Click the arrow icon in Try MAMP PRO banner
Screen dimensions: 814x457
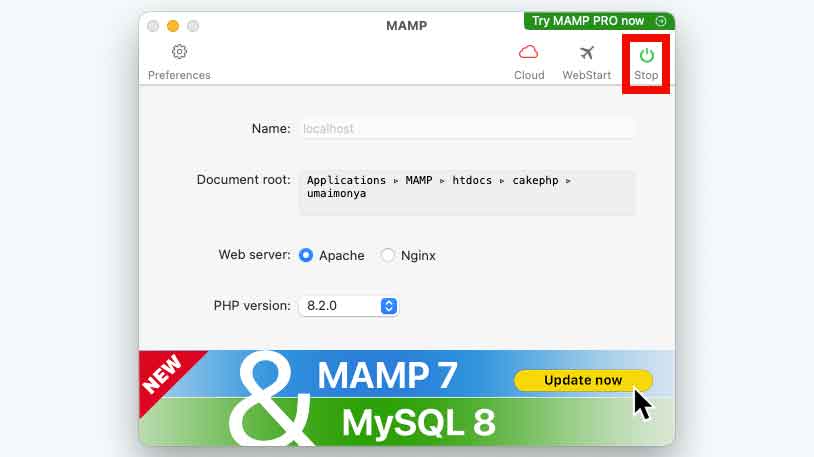pyautogui.click(x=661, y=21)
